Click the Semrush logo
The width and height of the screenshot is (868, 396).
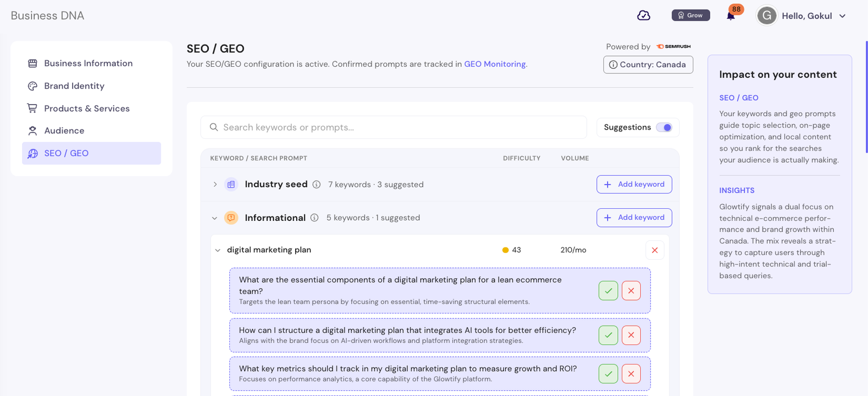tap(673, 47)
